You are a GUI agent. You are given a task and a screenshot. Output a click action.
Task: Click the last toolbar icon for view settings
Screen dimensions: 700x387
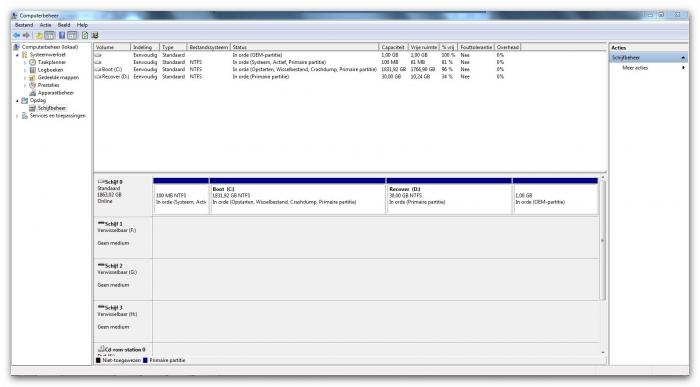tap(95, 35)
